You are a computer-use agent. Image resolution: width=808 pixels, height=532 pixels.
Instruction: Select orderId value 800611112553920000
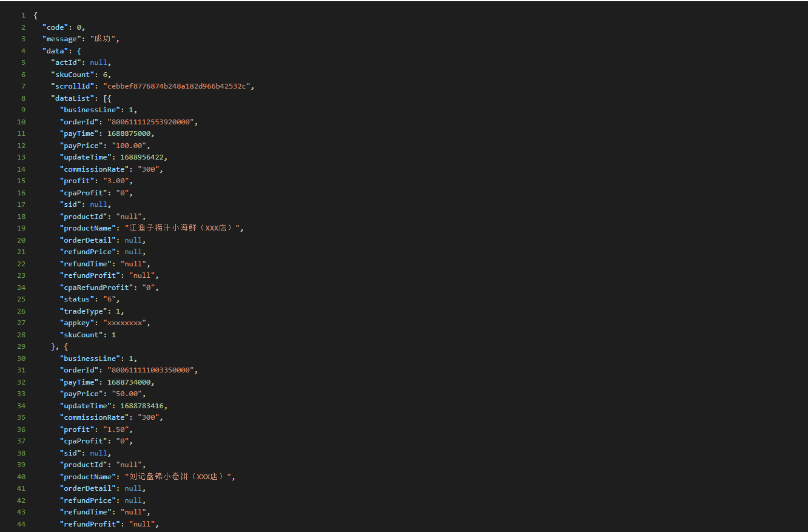[150, 122]
